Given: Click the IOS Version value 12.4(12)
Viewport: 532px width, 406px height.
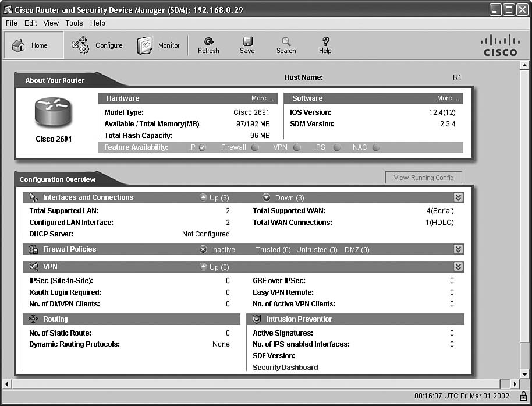Looking at the screenshot, I should (x=442, y=112).
